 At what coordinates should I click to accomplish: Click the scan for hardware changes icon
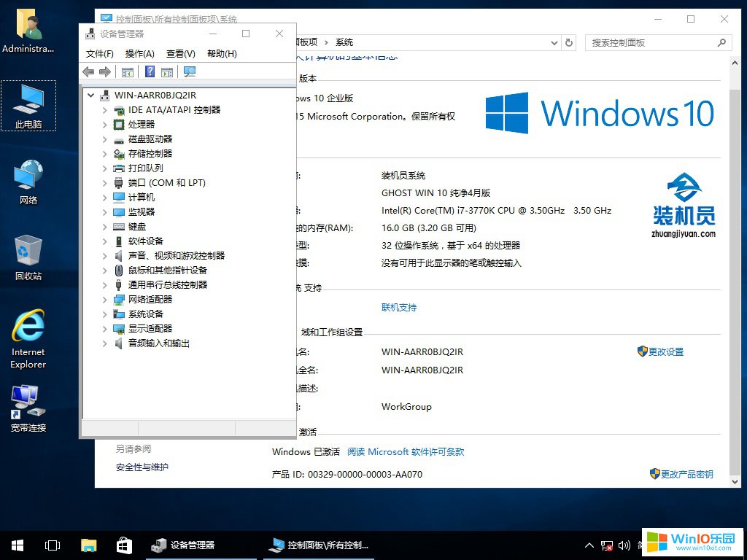(190, 72)
